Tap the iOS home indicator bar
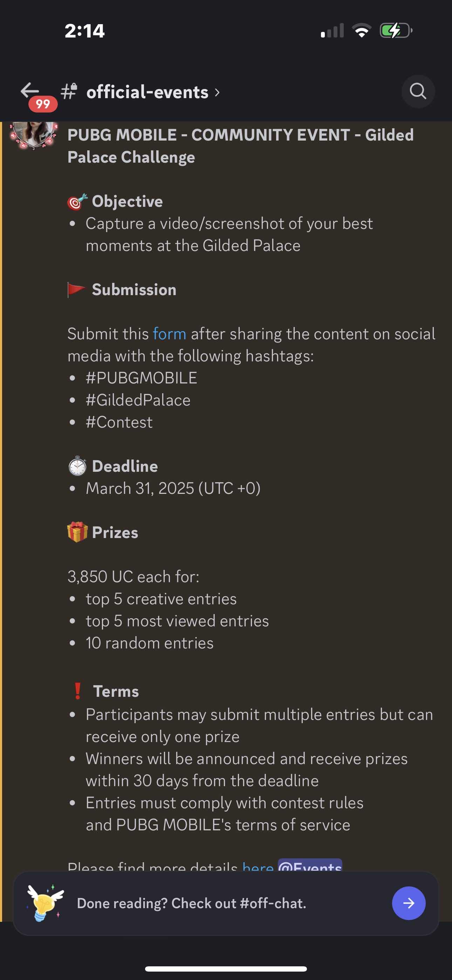This screenshot has width=452, height=980. [226, 968]
